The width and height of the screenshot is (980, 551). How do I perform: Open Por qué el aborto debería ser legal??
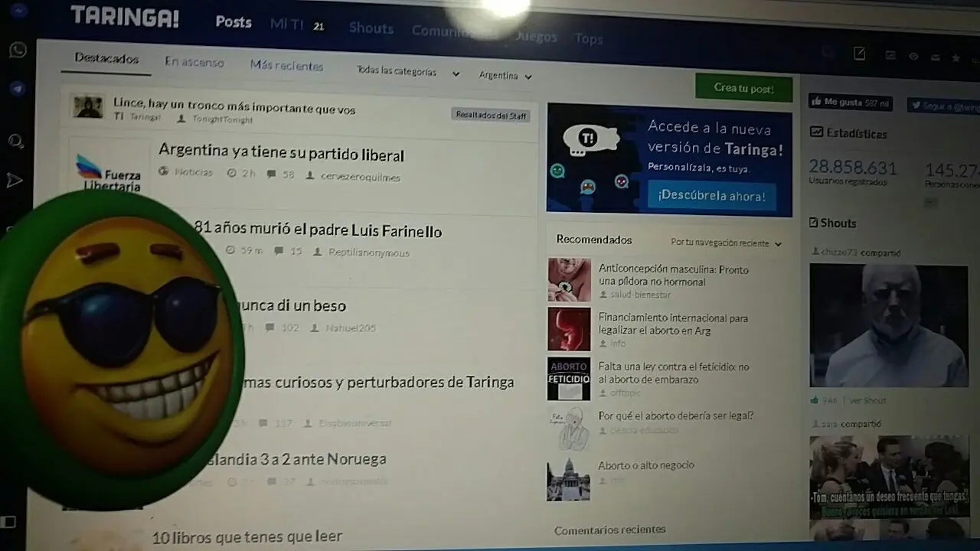[676, 416]
